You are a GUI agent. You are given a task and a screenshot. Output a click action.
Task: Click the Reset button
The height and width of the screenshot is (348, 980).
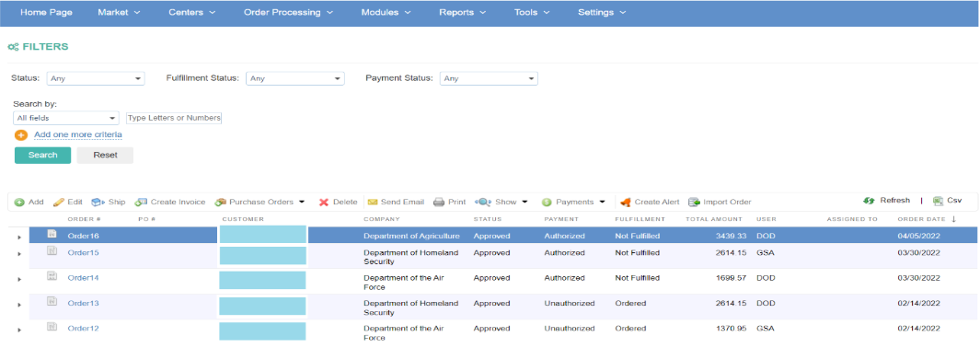[105, 155]
